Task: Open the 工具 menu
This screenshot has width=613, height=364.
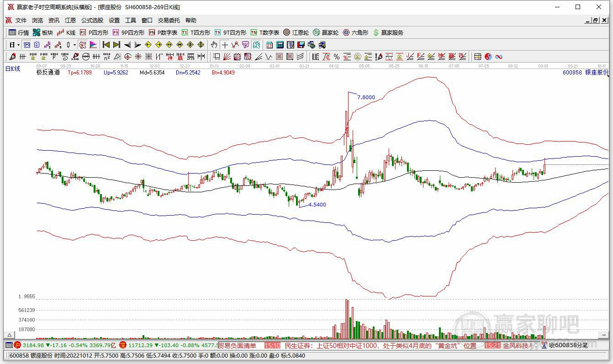Action: [x=131, y=21]
